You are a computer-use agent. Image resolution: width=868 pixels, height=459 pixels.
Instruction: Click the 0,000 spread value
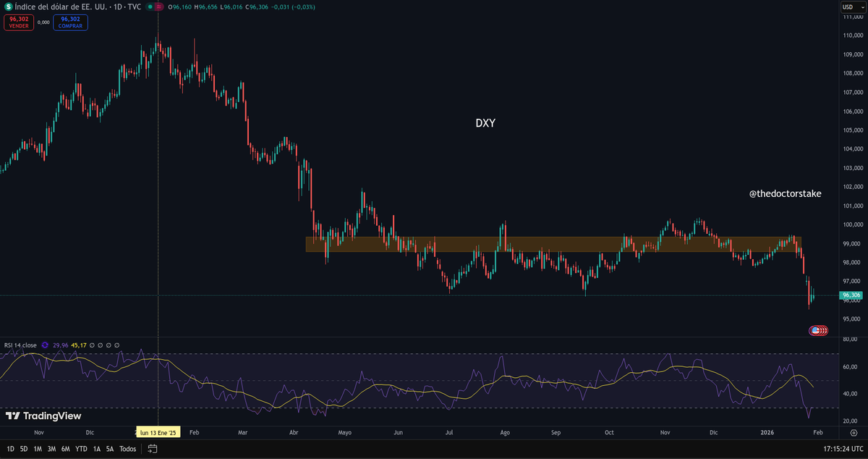[x=43, y=22]
